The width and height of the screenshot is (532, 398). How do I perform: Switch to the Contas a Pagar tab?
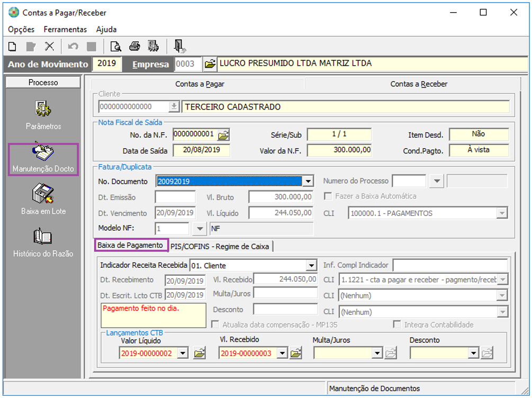199,84
